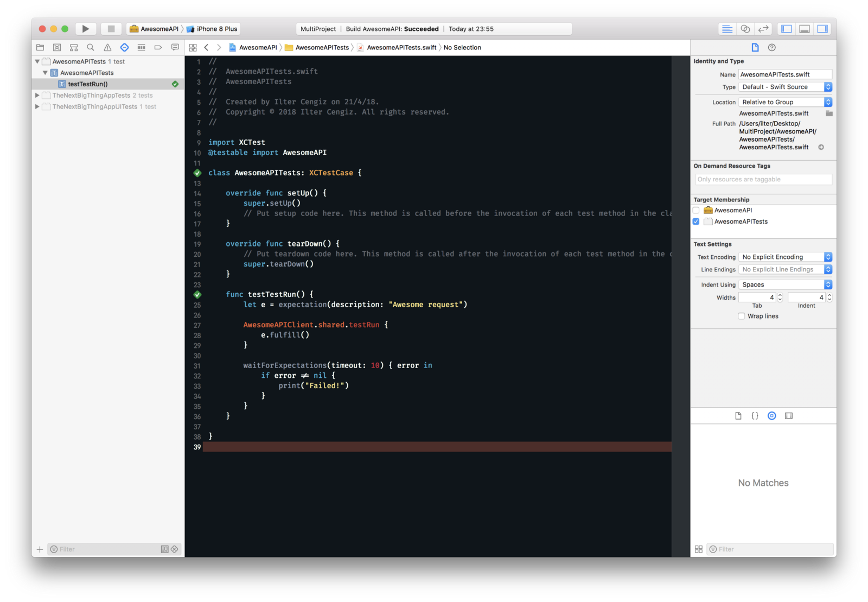The width and height of the screenshot is (868, 602).
Task: Reveal full path file in Finder arrow
Action: (x=821, y=147)
